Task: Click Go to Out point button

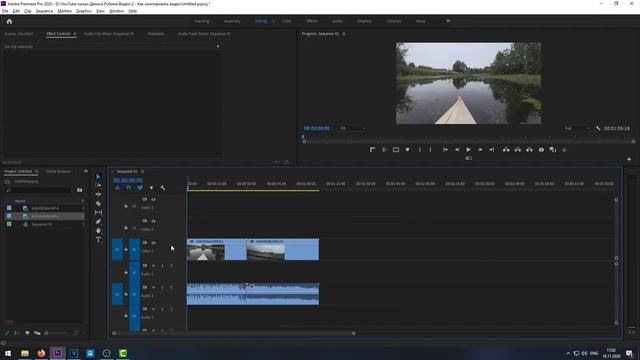Action: tap(491, 150)
